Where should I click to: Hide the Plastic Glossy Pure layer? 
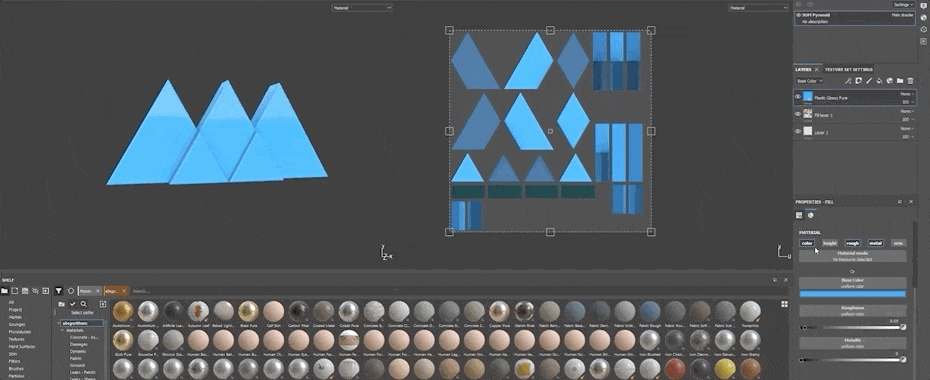798,97
